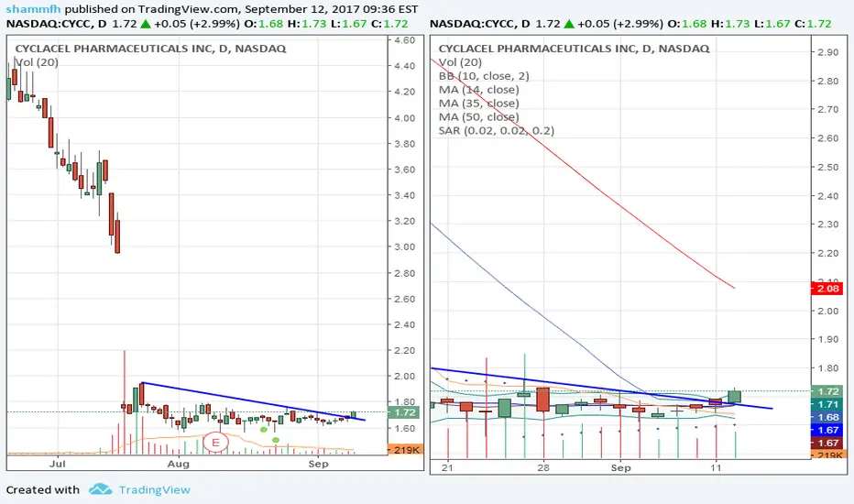Select the BB (10, close, 2) indicator label
Image resolution: width=854 pixels, height=504 pixels.
pyautogui.click(x=484, y=76)
